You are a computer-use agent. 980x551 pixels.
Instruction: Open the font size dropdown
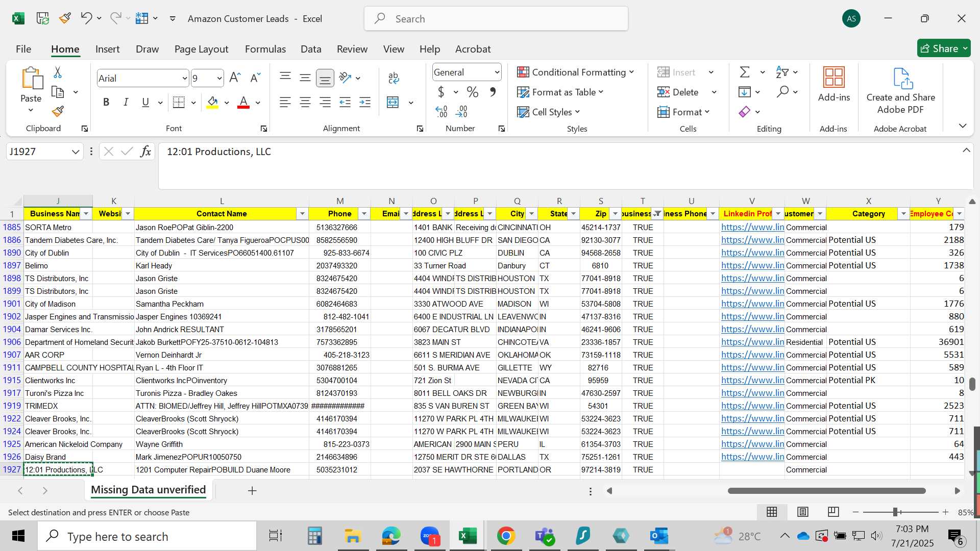[x=219, y=78]
